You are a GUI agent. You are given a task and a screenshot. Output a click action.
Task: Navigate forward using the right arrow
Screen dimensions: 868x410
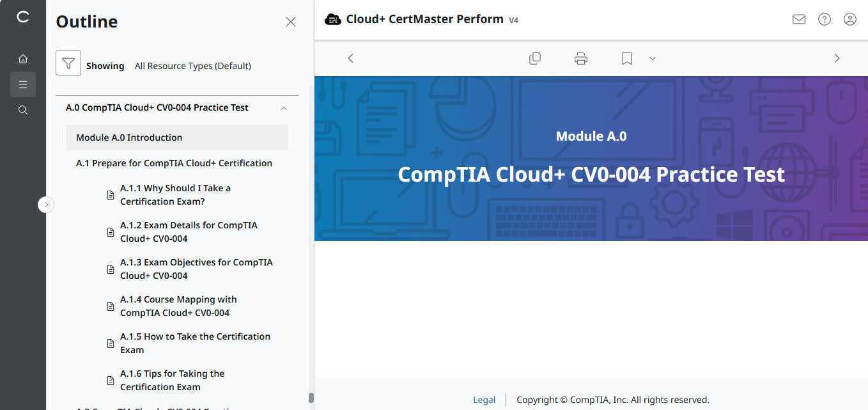click(x=837, y=58)
